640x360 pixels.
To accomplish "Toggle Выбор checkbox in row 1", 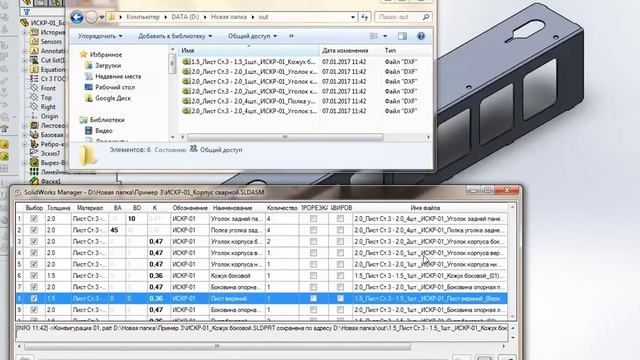I will 34,219.
